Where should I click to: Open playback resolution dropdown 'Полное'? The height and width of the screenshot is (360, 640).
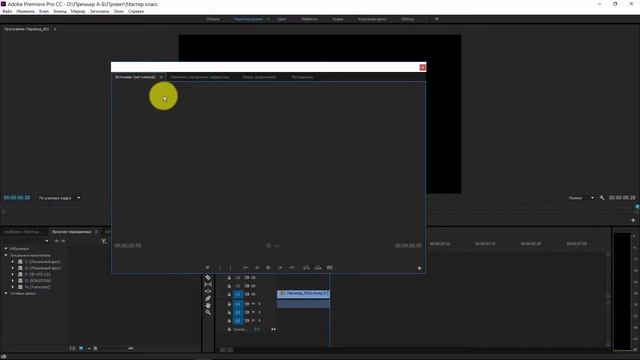pyautogui.click(x=581, y=198)
